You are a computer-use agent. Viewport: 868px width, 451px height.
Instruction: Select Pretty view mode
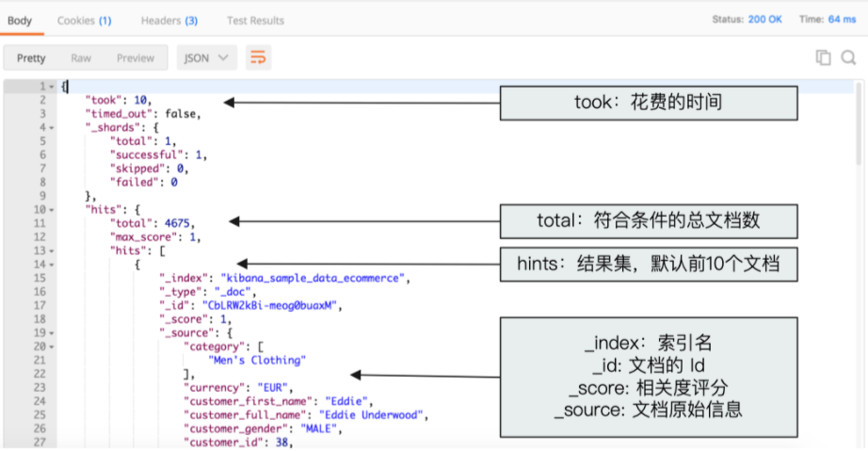[31, 58]
